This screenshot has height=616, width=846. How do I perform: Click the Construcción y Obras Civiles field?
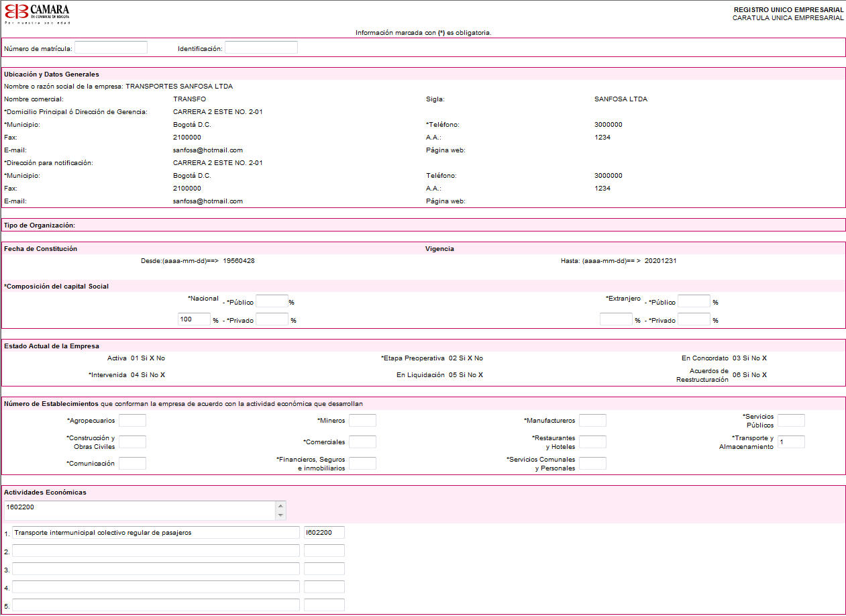click(132, 442)
